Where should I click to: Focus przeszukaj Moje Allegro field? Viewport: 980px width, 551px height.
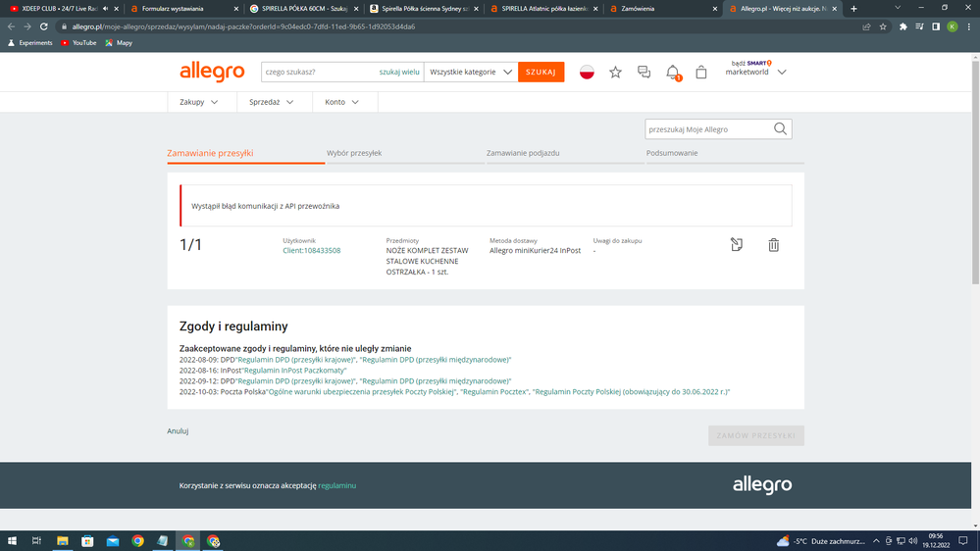[x=708, y=129]
